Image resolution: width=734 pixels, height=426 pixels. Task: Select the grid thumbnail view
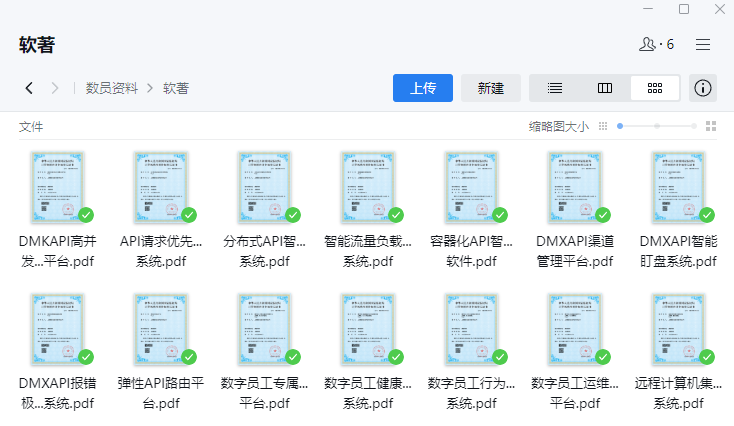click(x=655, y=88)
